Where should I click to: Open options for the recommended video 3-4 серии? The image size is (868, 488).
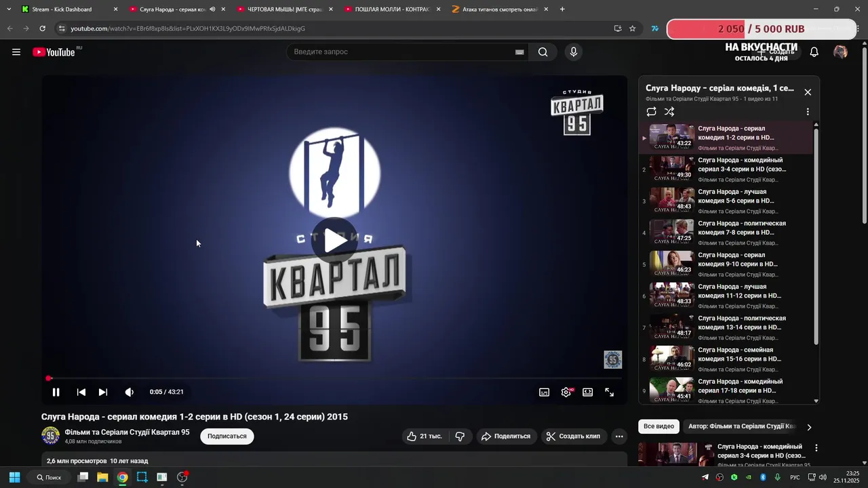pyautogui.click(x=816, y=448)
